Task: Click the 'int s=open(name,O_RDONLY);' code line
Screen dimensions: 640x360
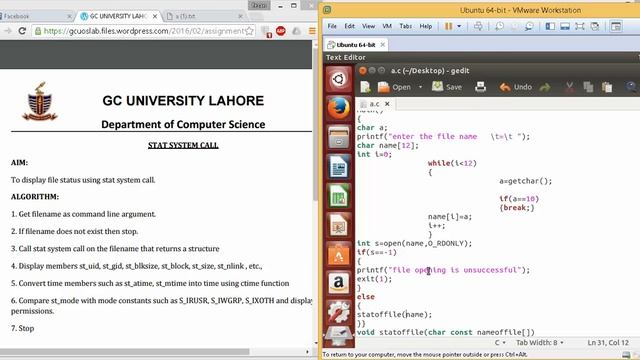Action: coord(414,243)
